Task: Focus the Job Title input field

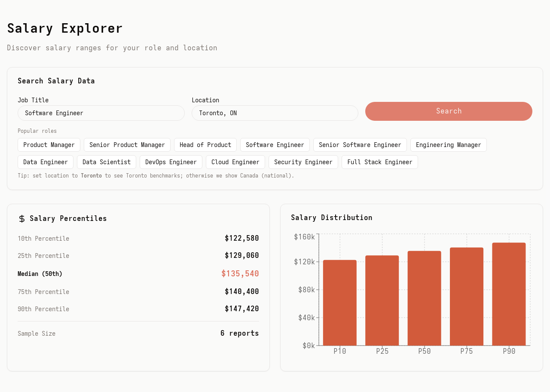Action: pyautogui.click(x=101, y=113)
